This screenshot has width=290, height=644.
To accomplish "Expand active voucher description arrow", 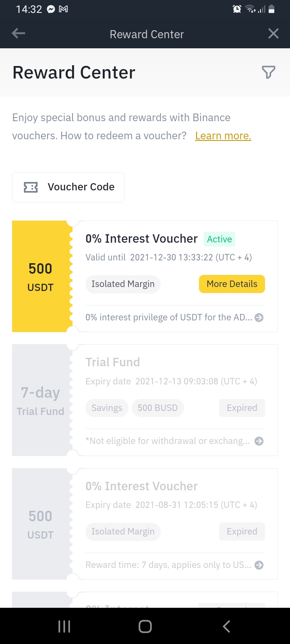I will pyautogui.click(x=259, y=318).
